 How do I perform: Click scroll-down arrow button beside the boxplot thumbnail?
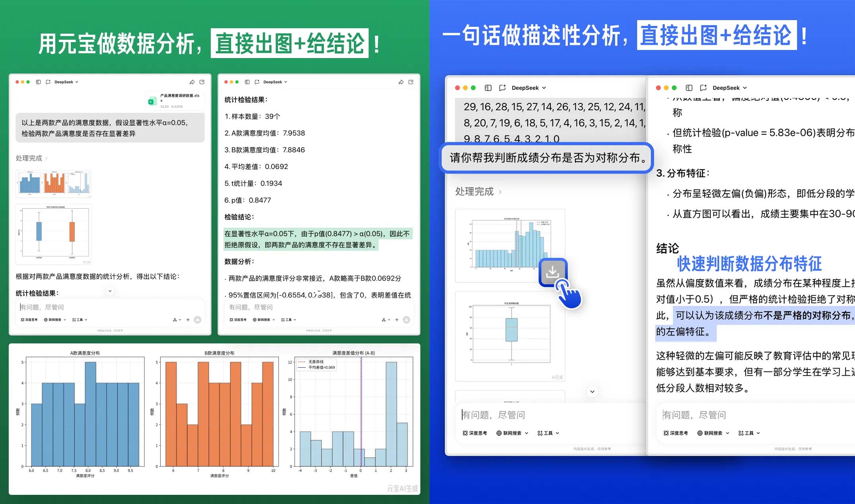tap(592, 392)
